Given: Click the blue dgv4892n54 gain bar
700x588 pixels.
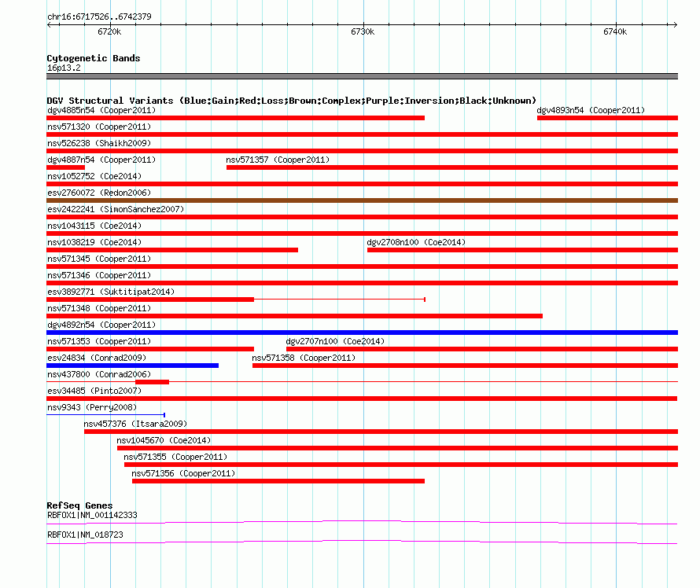Looking at the screenshot, I should 362,333.
